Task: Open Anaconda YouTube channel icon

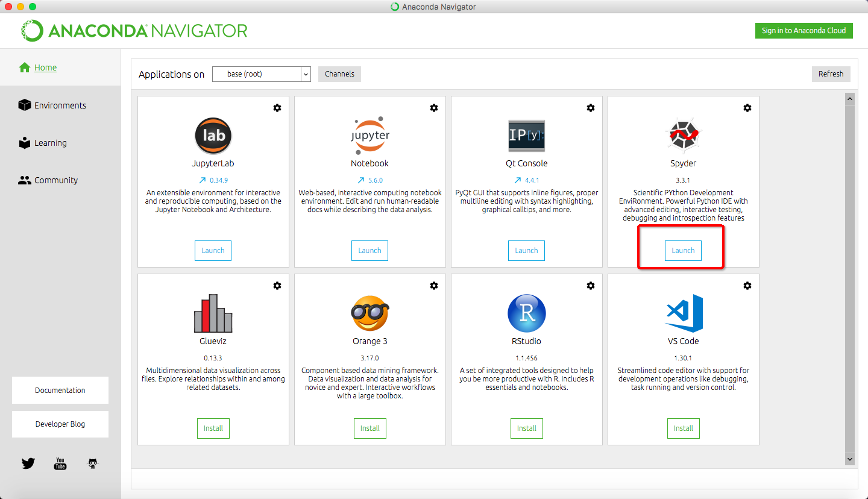Action: [x=60, y=463]
